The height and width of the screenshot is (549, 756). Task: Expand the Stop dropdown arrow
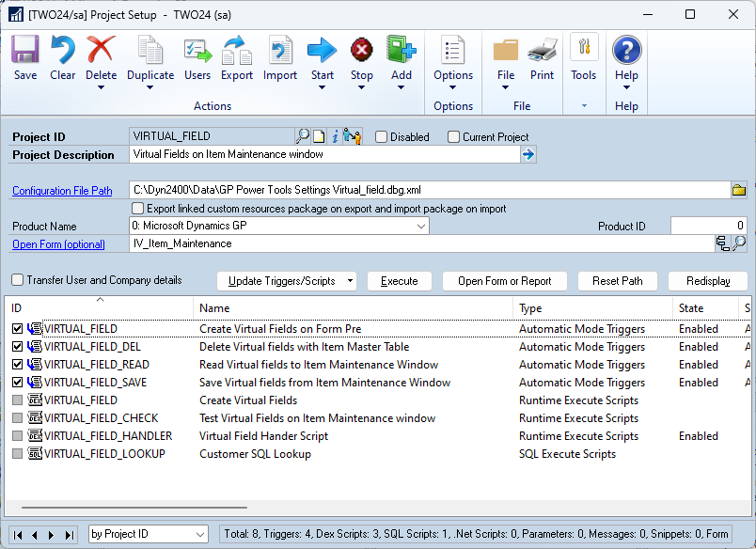click(361, 87)
